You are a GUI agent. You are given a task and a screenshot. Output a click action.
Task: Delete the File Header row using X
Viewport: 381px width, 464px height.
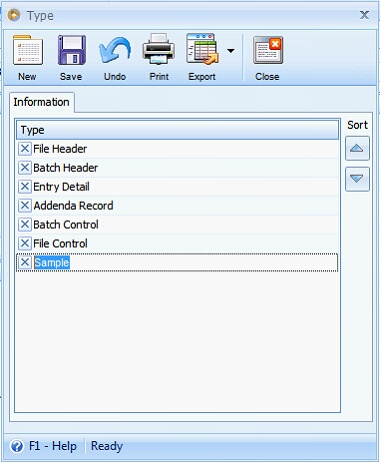tap(25, 149)
